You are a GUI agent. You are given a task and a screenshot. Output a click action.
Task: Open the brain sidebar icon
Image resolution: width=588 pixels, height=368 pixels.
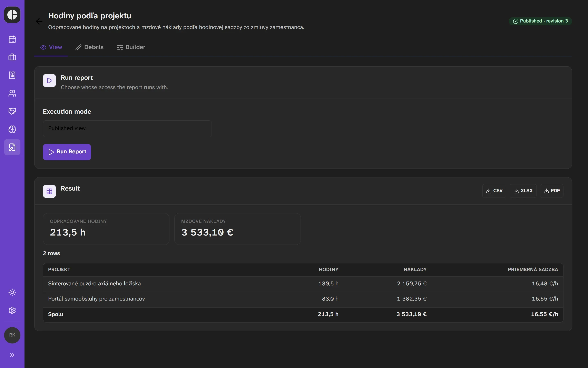[12, 129]
